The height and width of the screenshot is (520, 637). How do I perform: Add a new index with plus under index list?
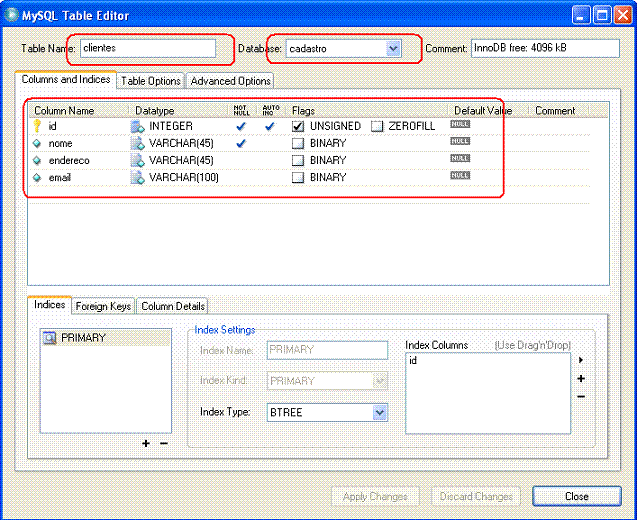click(x=146, y=443)
